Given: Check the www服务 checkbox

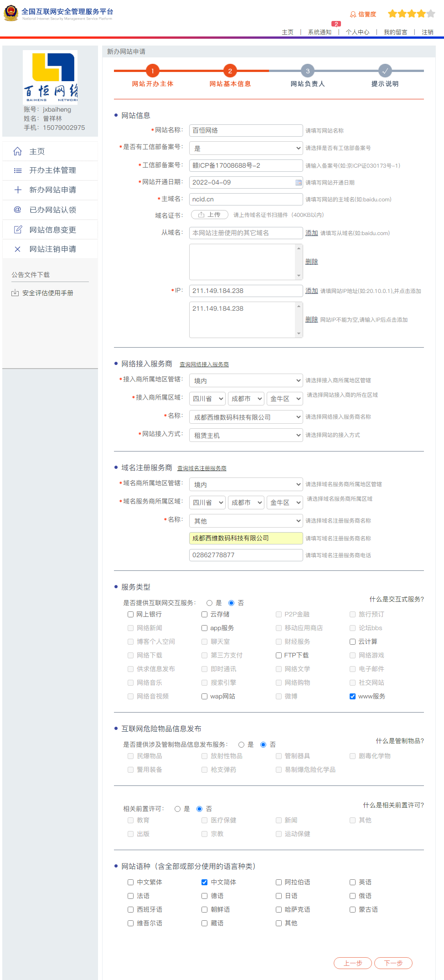Looking at the screenshot, I should 352,696.
